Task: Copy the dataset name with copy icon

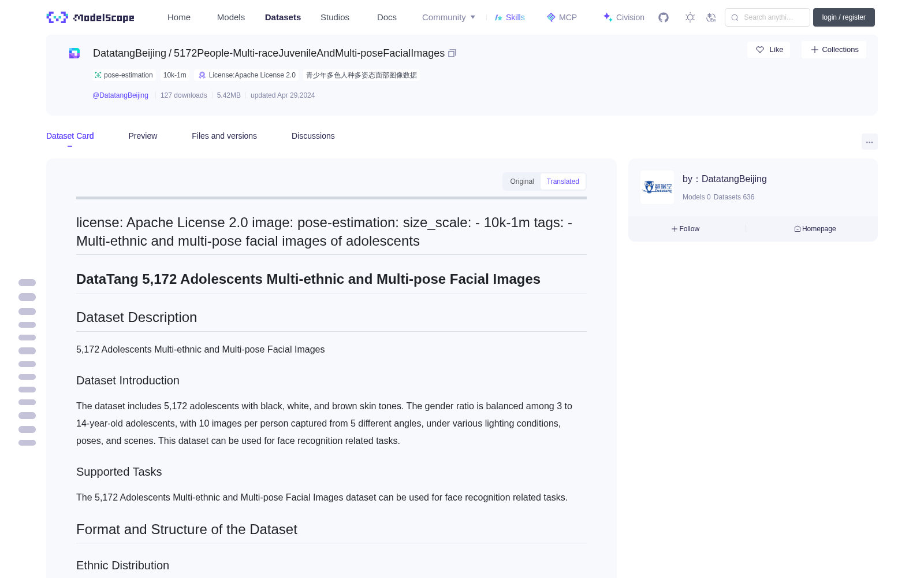Action: [452, 53]
